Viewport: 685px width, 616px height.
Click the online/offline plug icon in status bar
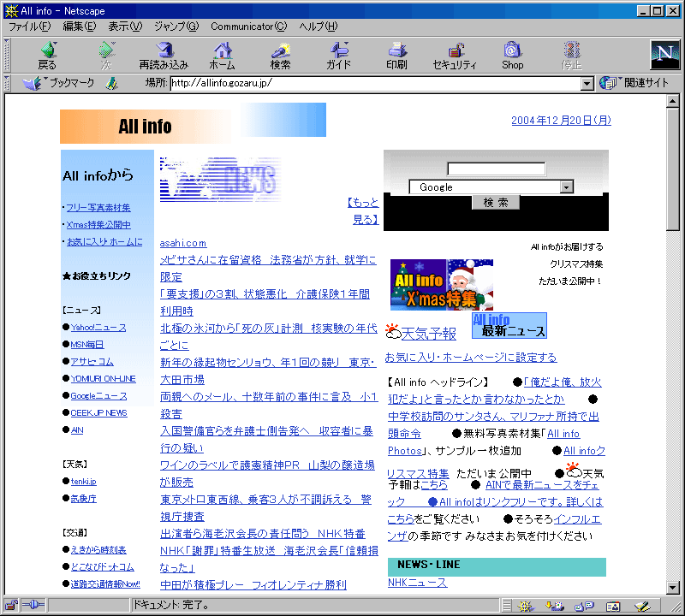click(33, 605)
